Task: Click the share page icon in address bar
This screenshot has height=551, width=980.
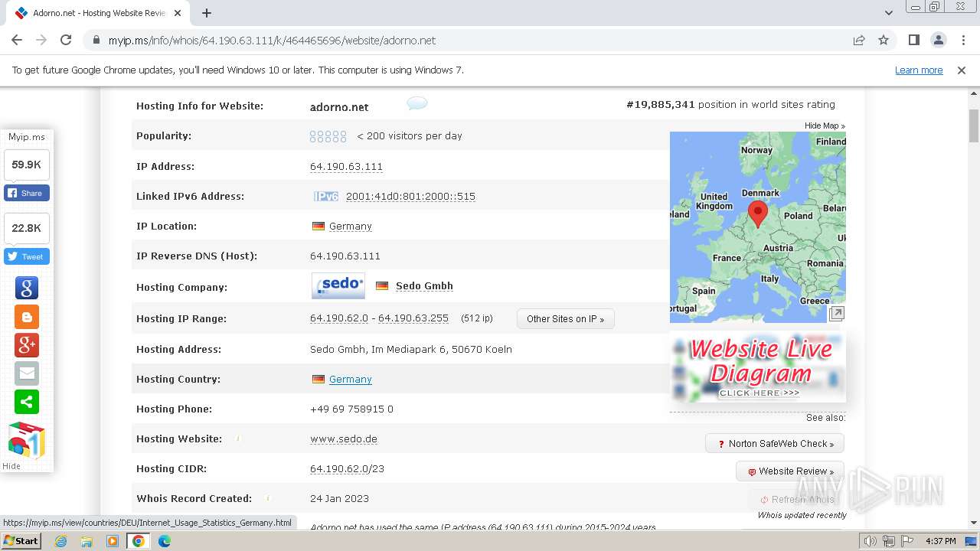Action: (859, 41)
